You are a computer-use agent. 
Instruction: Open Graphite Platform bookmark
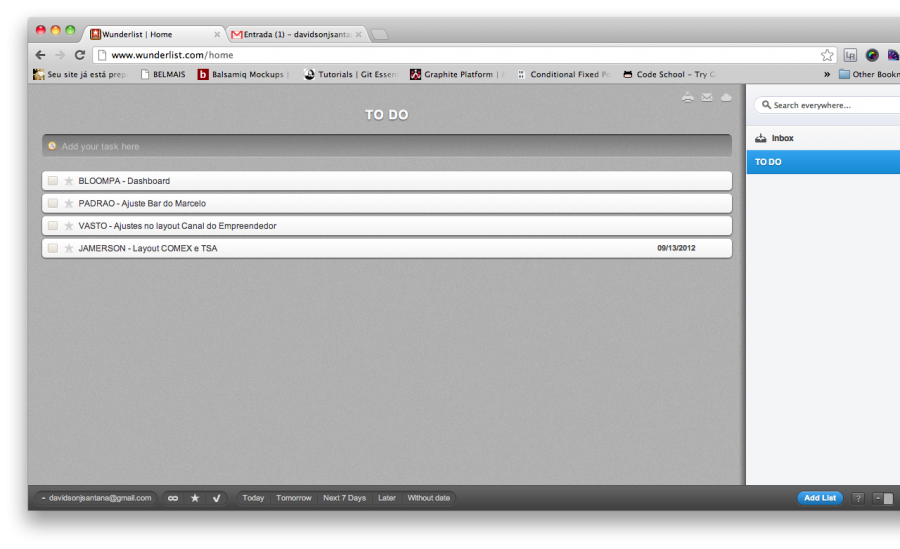tap(456, 74)
